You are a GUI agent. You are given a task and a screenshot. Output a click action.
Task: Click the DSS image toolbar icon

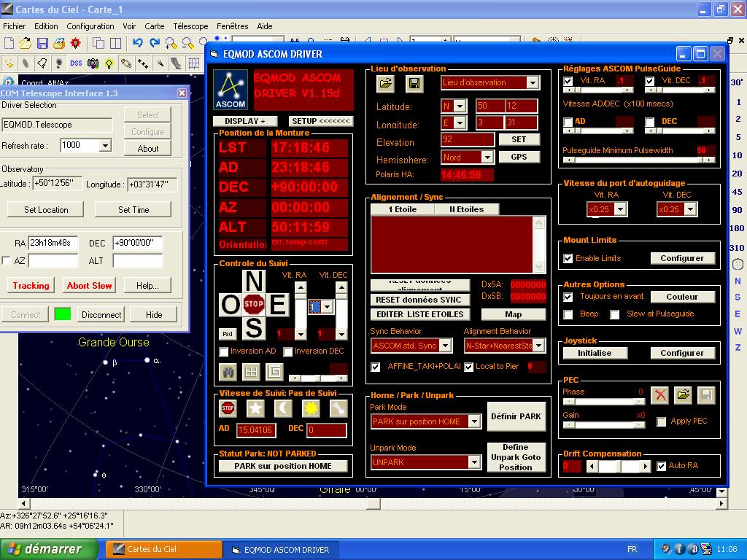click(x=76, y=63)
